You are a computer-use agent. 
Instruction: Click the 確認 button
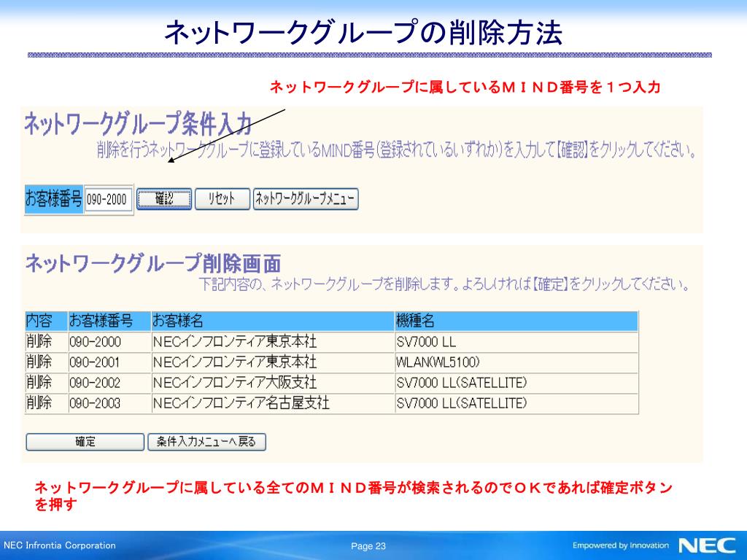164,199
